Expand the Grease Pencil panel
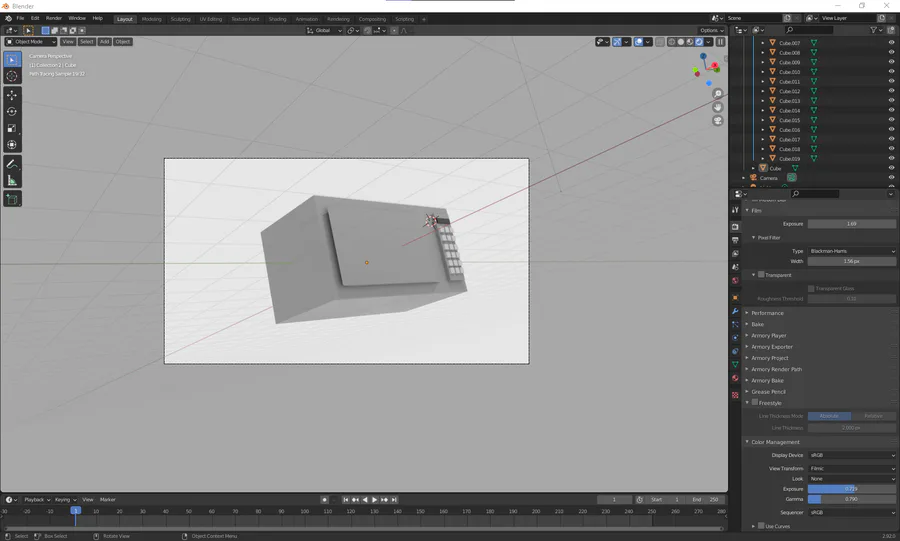Screen dimensions: 900x541 (768, 392)
